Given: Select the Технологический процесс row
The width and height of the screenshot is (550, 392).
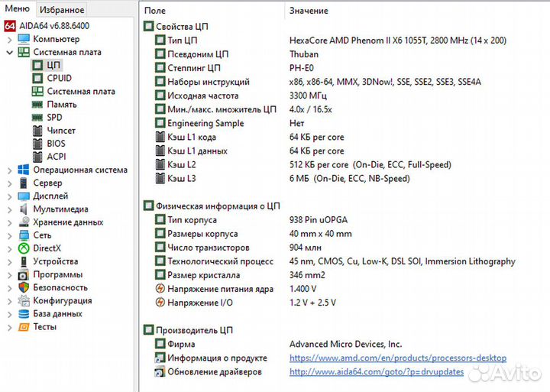Looking at the screenshot, I should tap(335, 261).
